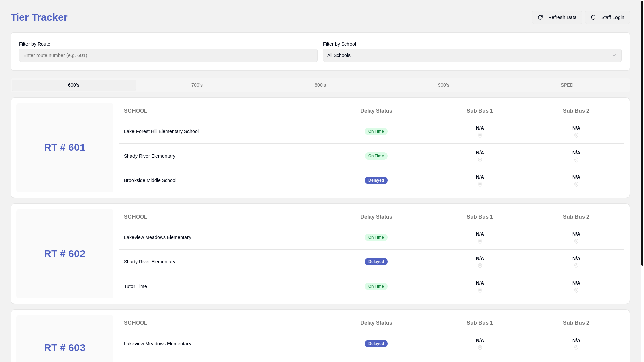Click the Filter by School label
644x362 pixels.
[339, 44]
